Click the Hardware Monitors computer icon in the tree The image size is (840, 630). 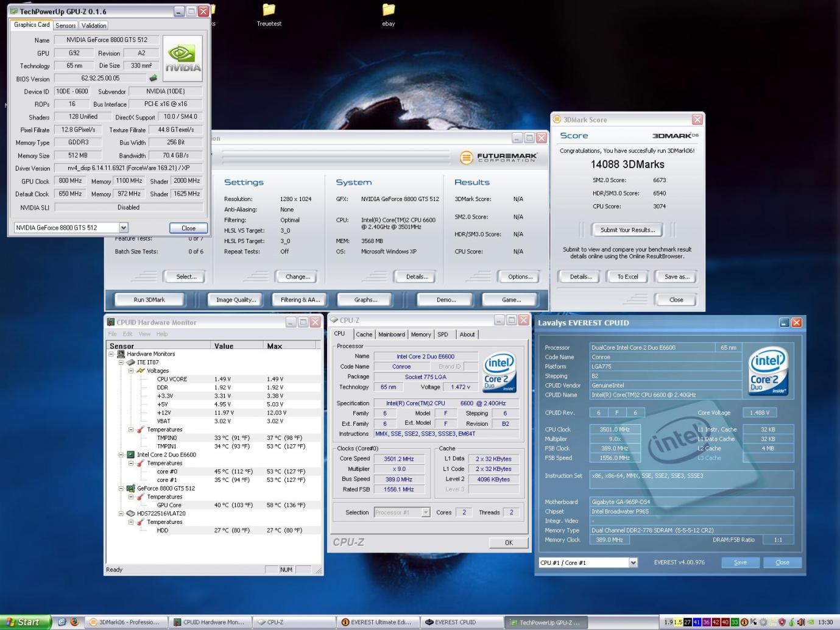121,354
